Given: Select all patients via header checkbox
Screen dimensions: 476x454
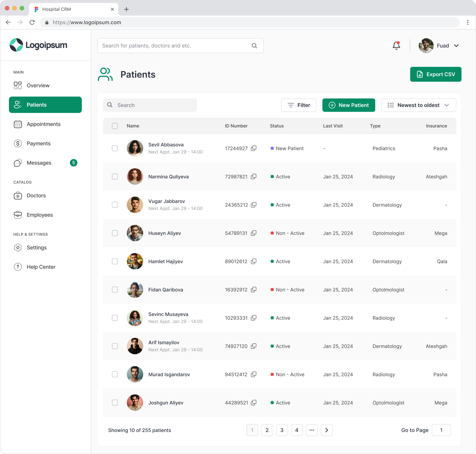Looking at the screenshot, I should pos(115,126).
